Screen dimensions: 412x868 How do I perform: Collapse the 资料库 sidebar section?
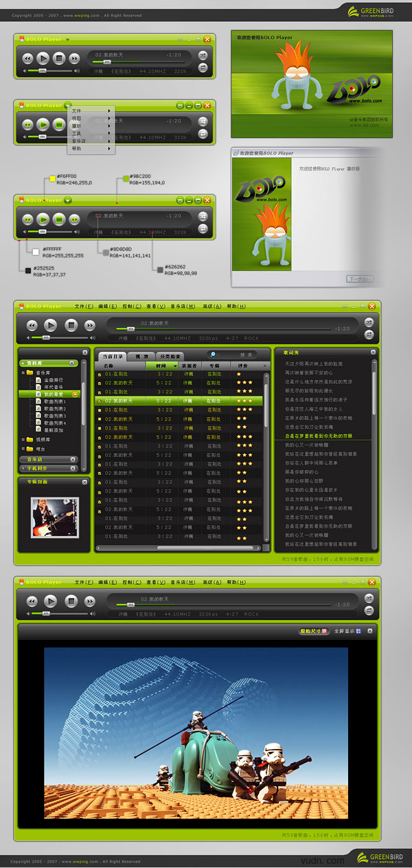tap(23, 363)
